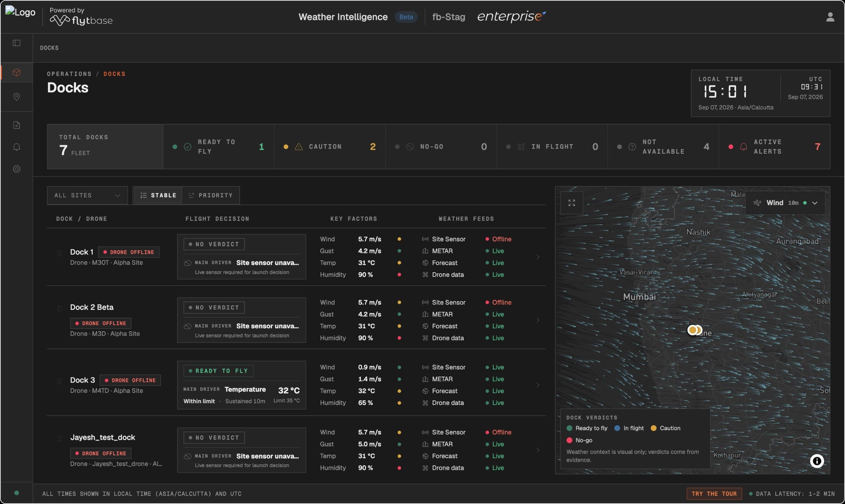Grab the Dock 3 row drag handle
845x504 pixels.
60,382
